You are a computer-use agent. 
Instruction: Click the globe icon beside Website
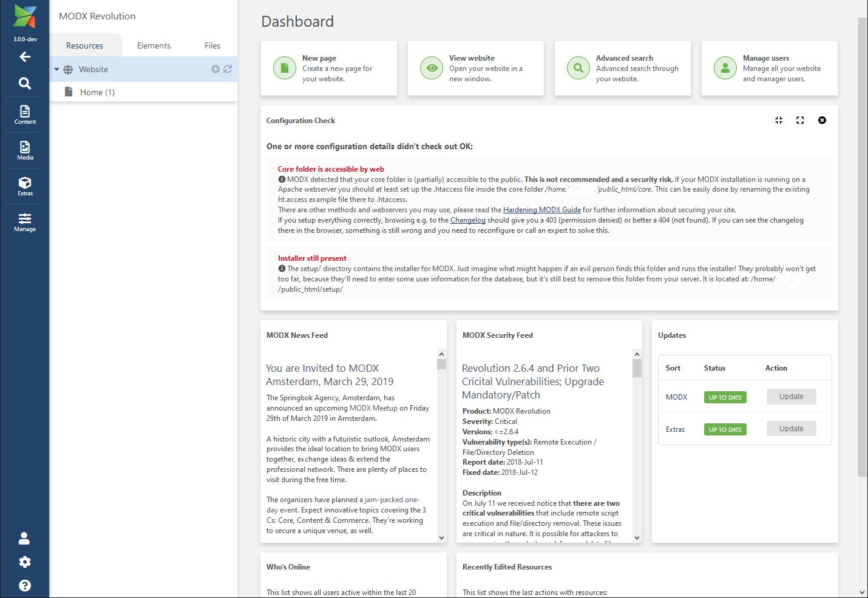[x=68, y=70]
